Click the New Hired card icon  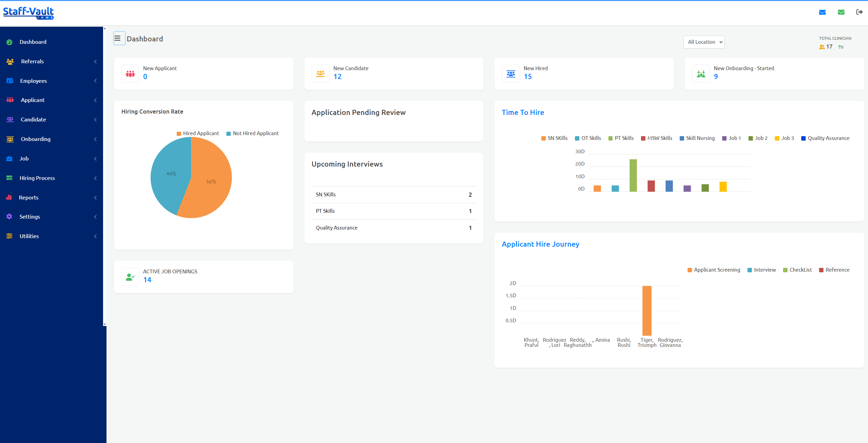511,74
